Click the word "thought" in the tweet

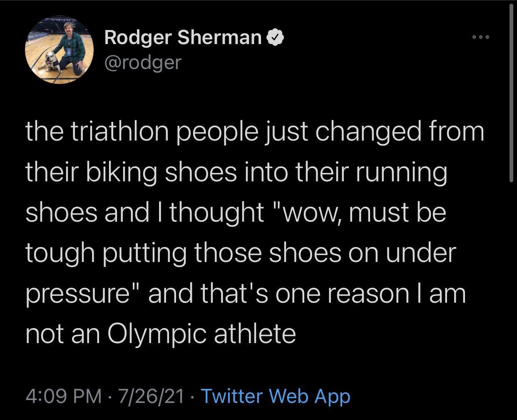216,212
